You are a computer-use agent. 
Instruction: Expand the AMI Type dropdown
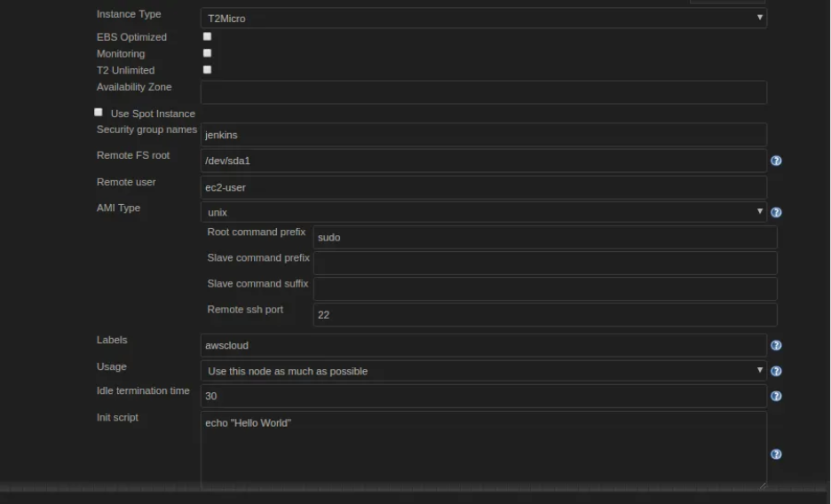pos(483,212)
